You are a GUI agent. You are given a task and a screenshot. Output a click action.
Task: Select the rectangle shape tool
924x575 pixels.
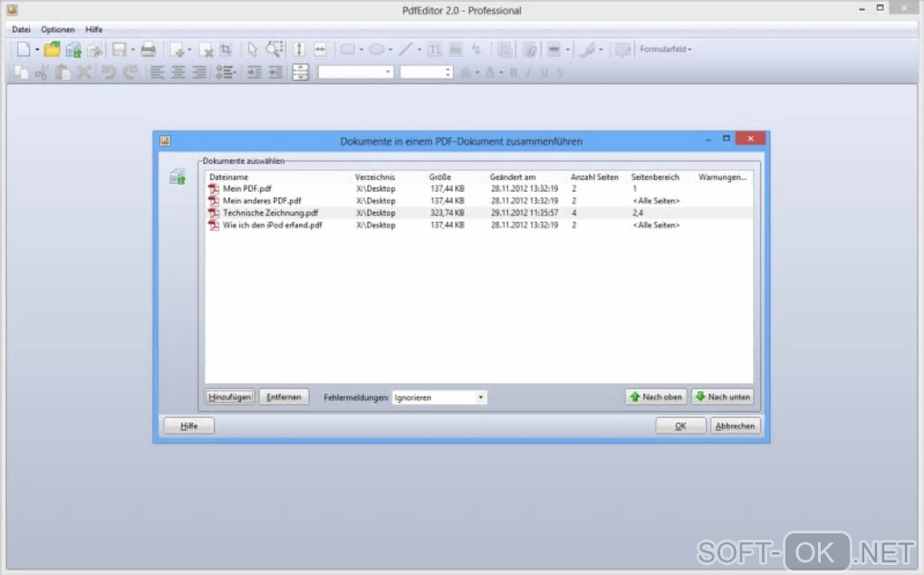coord(348,50)
